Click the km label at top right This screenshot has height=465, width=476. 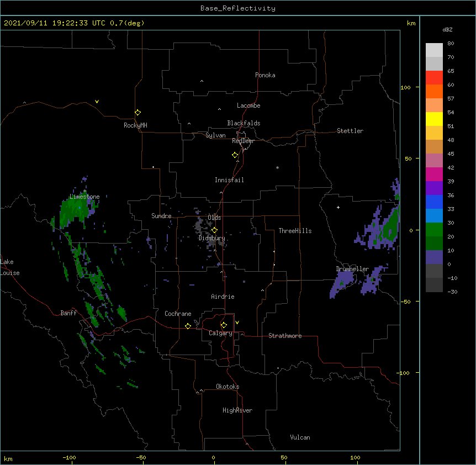pos(411,23)
